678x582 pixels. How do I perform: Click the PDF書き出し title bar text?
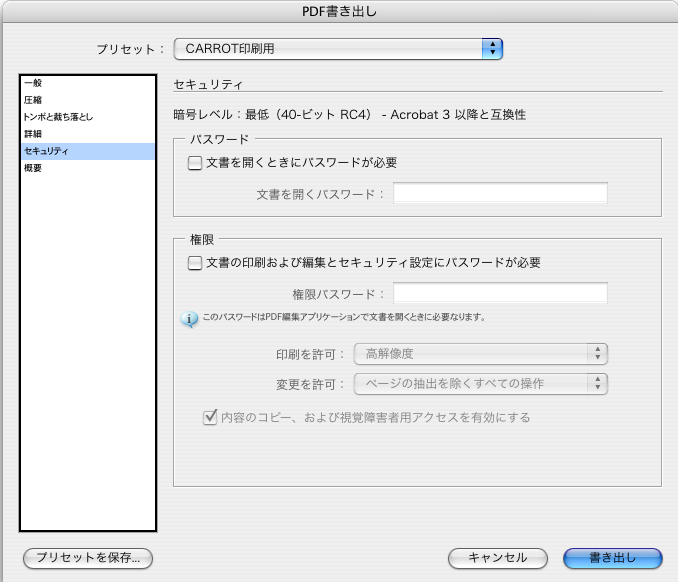coord(339,11)
